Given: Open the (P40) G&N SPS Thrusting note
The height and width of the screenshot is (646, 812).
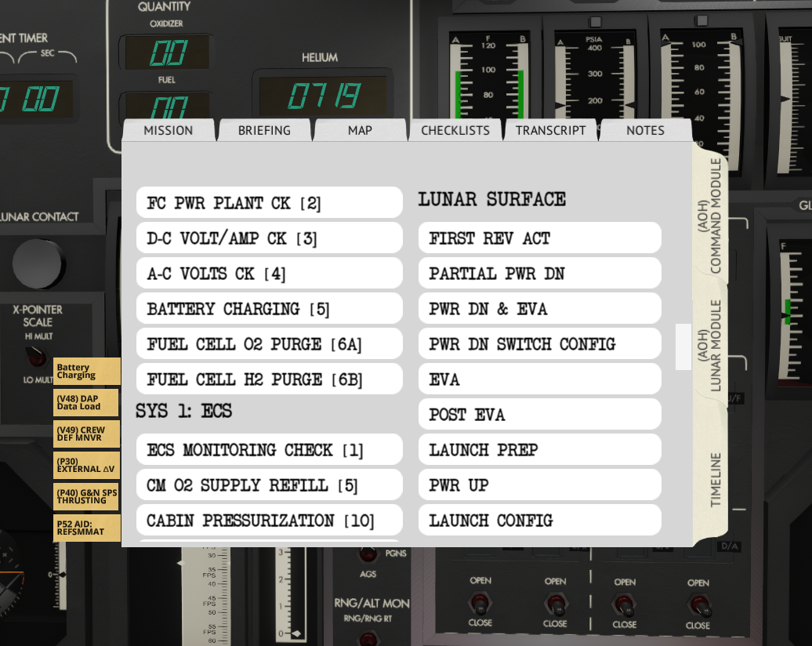Looking at the screenshot, I should click(x=86, y=496).
